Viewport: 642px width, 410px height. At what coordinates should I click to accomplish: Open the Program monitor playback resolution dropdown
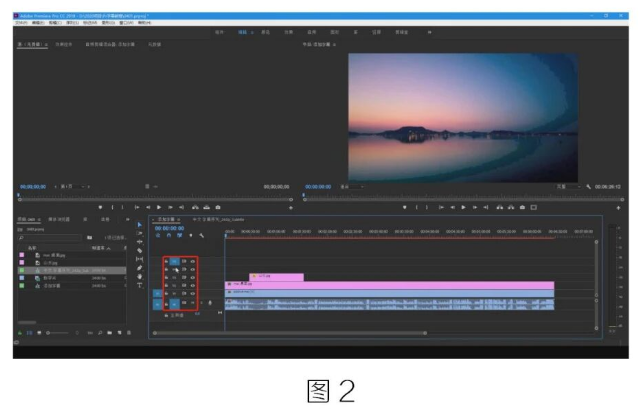(x=567, y=186)
